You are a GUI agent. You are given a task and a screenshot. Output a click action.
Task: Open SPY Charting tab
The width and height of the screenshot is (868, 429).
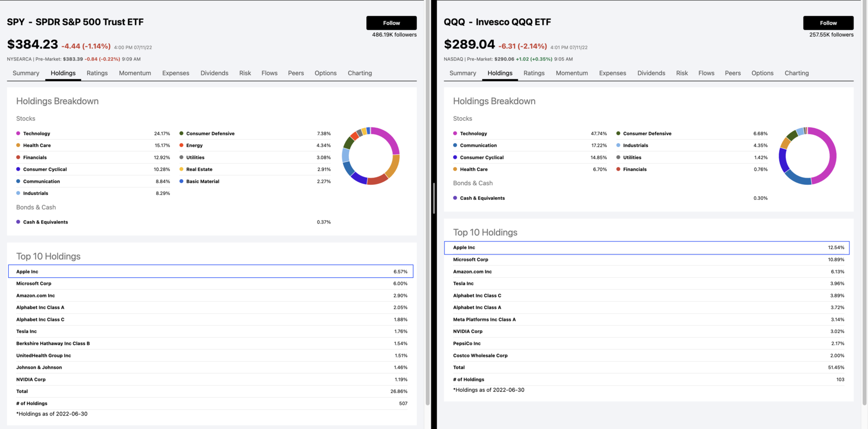tap(360, 73)
